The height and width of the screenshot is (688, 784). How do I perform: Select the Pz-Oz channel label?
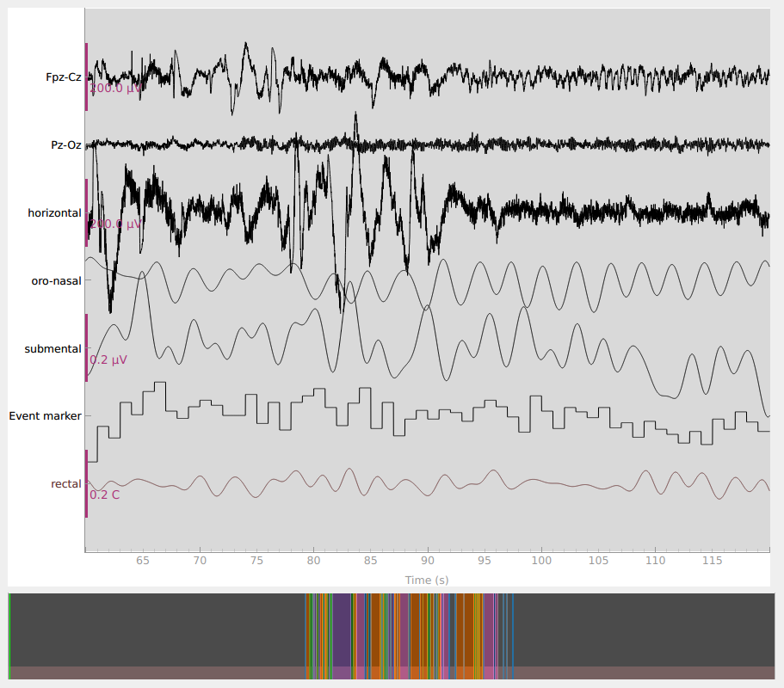[x=65, y=145]
